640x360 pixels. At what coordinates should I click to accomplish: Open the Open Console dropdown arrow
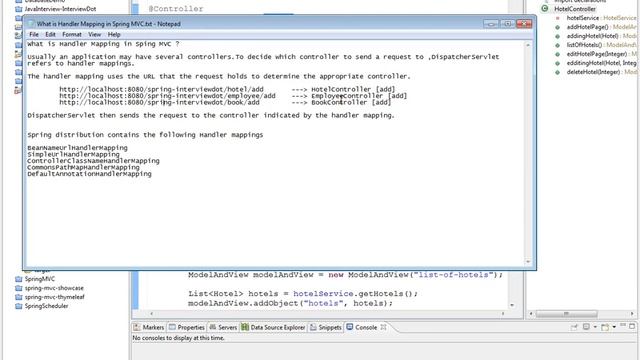614,327
